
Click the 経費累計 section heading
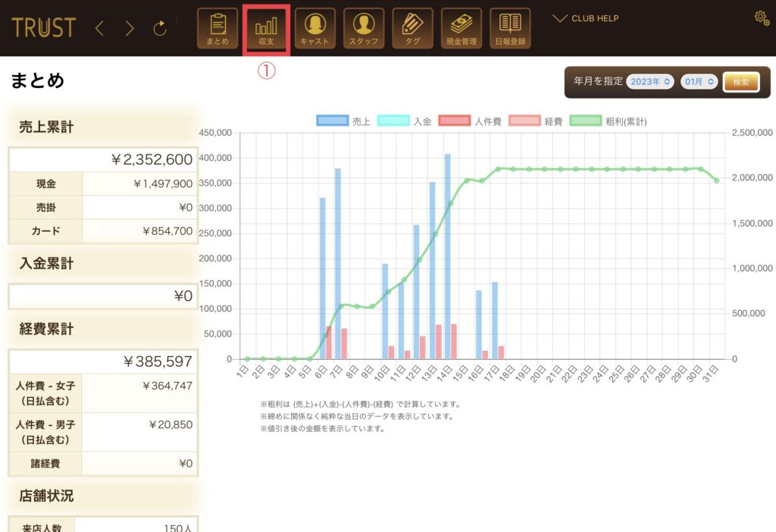(46, 329)
